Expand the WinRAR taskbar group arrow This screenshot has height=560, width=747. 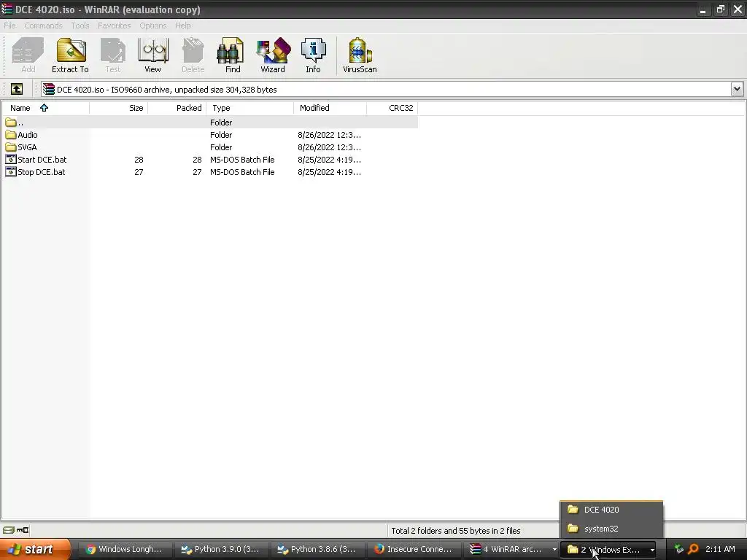click(554, 550)
